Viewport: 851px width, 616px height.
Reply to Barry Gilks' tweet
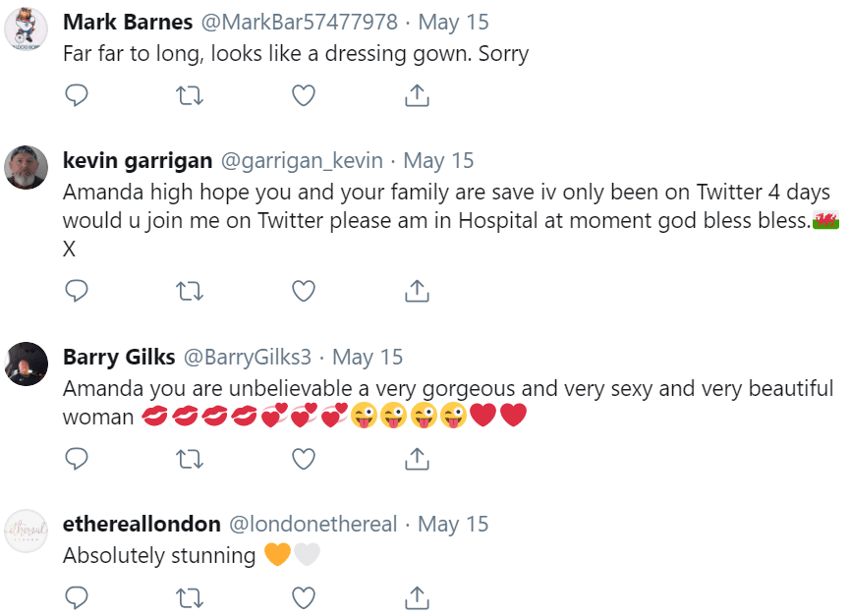click(77, 459)
